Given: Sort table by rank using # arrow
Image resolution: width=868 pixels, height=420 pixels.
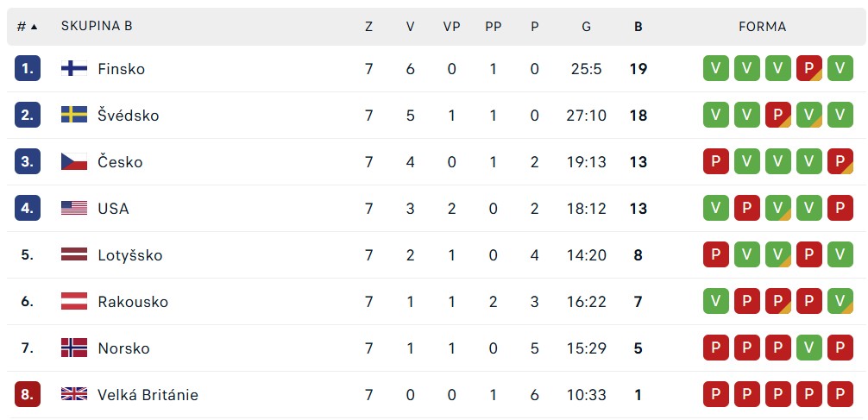Looking at the screenshot, I should click(x=27, y=27).
